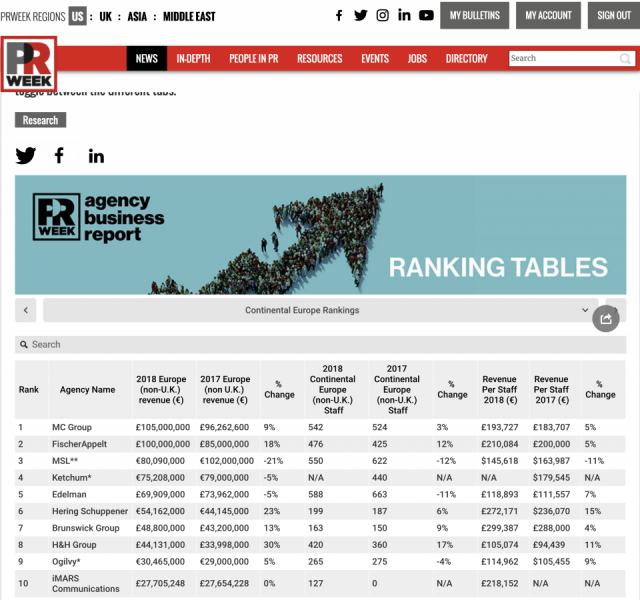Click the magnifier icon in site search
This screenshot has height=600, width=640.
click(x=625, y=59)
